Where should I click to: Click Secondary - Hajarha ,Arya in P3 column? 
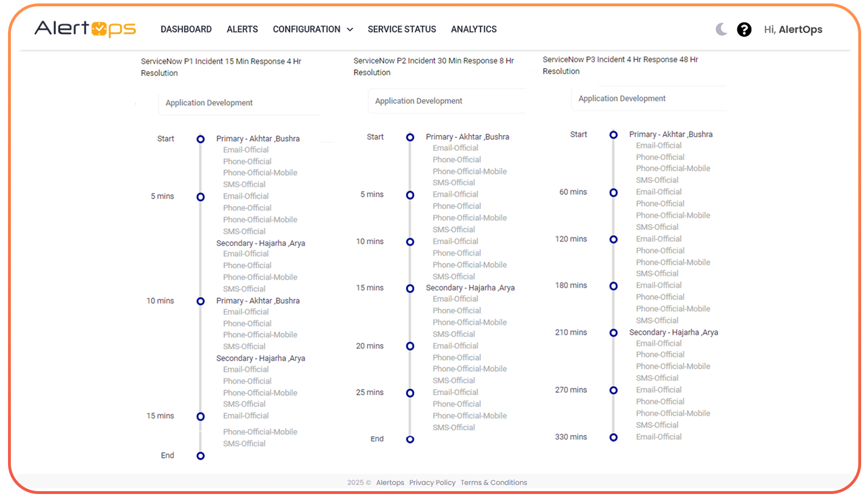674,332
